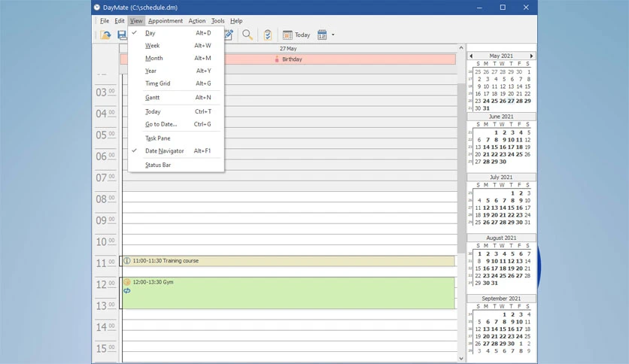629x364 pixels.
Task: Click the Training course info icon
Action: [127, 261]
